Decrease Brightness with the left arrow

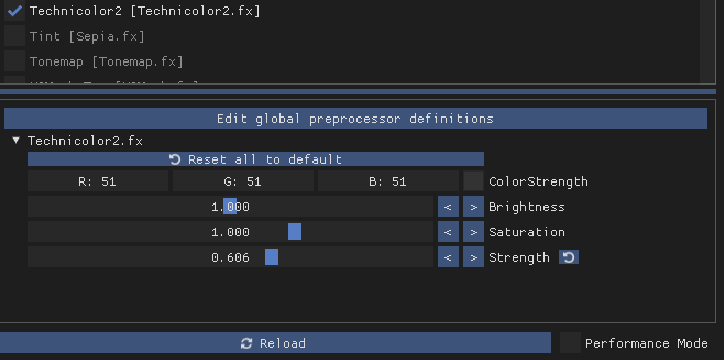[448, 207]
